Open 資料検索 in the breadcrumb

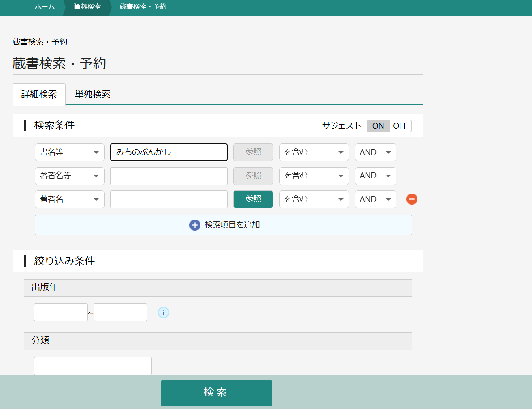coord(87,7)
